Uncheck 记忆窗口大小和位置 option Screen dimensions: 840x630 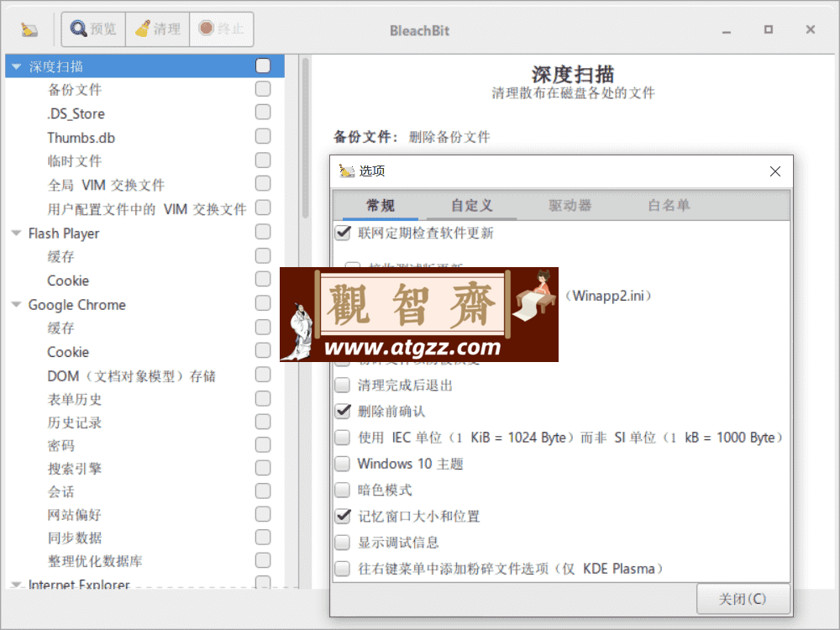pos(343,517)
